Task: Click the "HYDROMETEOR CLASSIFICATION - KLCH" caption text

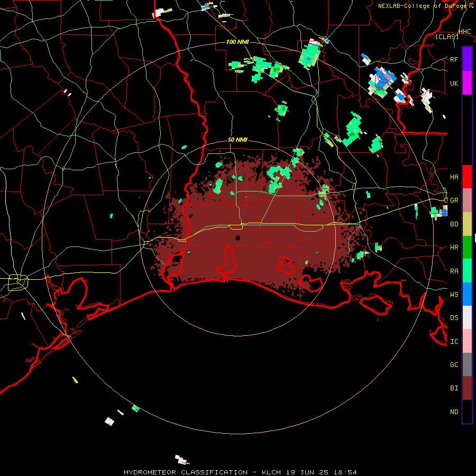Action: tap(204, 472)
